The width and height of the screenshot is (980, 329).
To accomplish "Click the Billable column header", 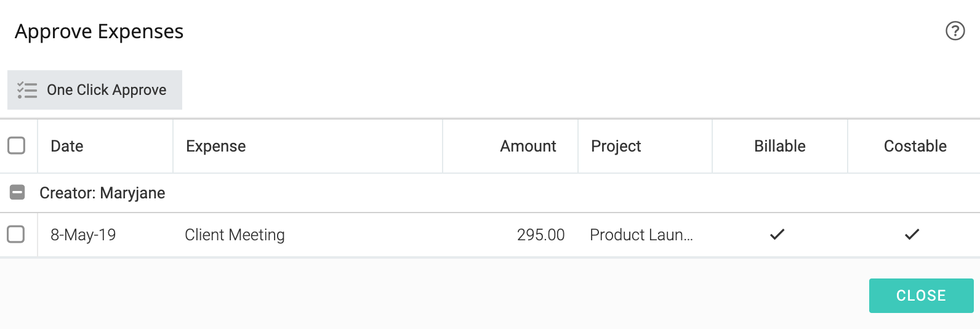I will (x=780, y=146).
